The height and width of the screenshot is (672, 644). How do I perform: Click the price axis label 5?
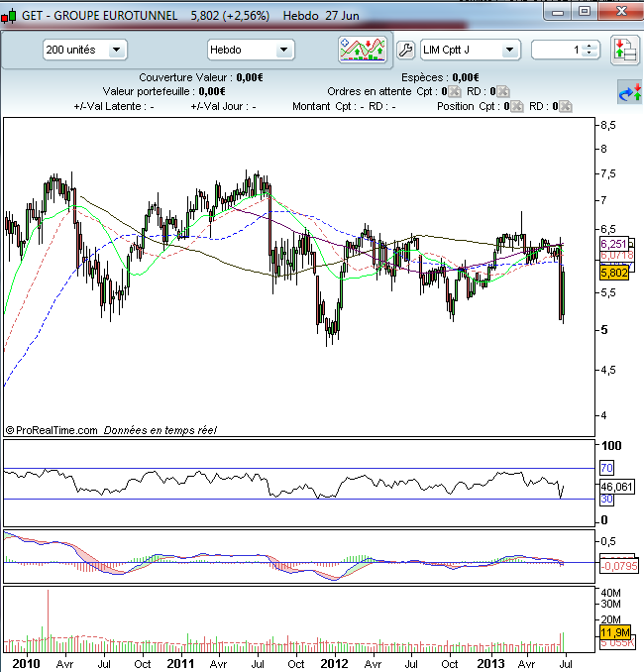[x=604, y=330]
